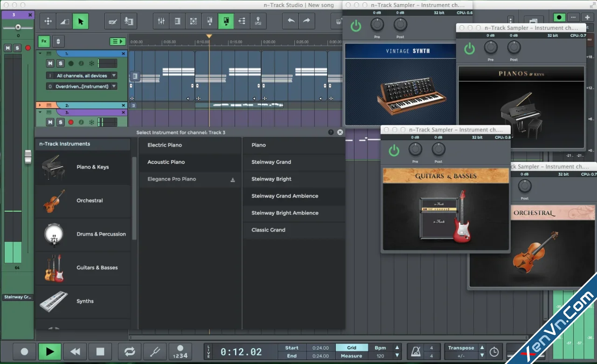Viewport: 597px width, 364px height.
Task: Mute Track 3 in track list
Action: tap(50, 122)
